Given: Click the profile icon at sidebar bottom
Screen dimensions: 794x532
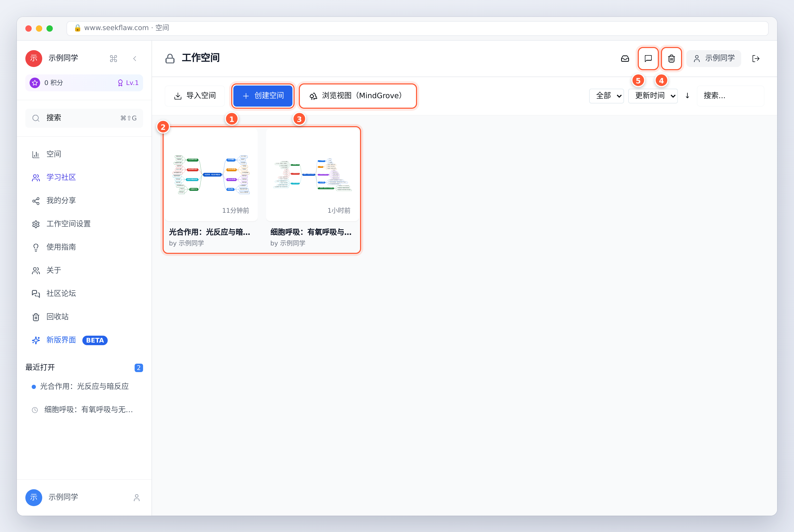Looking at the screenshot, I should tap(136, 498).
